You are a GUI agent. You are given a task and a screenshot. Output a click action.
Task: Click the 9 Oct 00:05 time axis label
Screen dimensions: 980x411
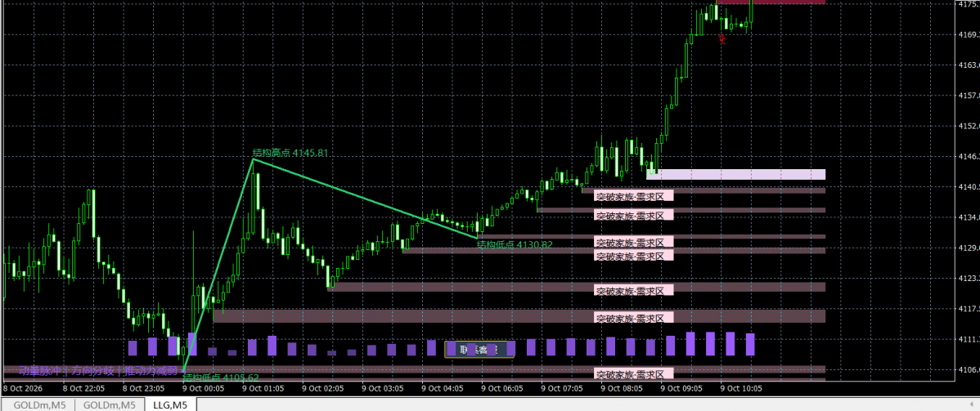point(203,388)
